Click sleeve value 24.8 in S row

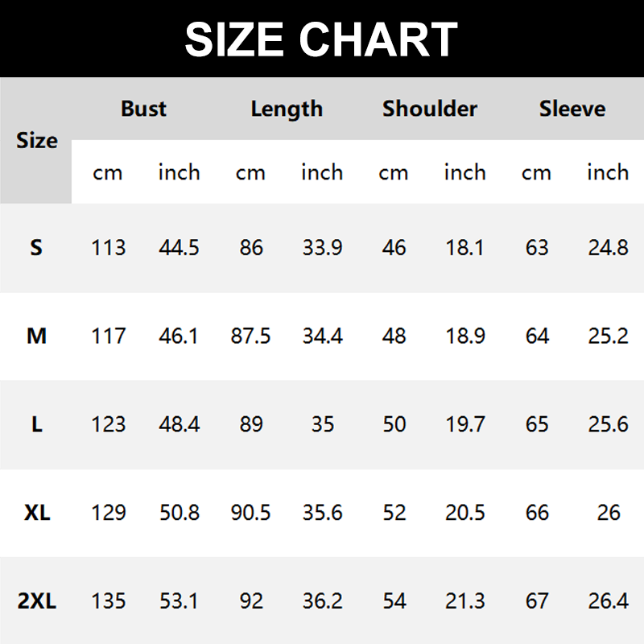click(608, 247)
